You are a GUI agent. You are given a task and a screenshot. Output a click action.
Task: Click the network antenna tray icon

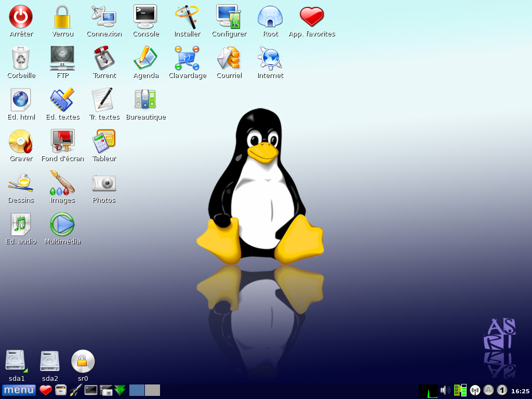pos(475,391)
